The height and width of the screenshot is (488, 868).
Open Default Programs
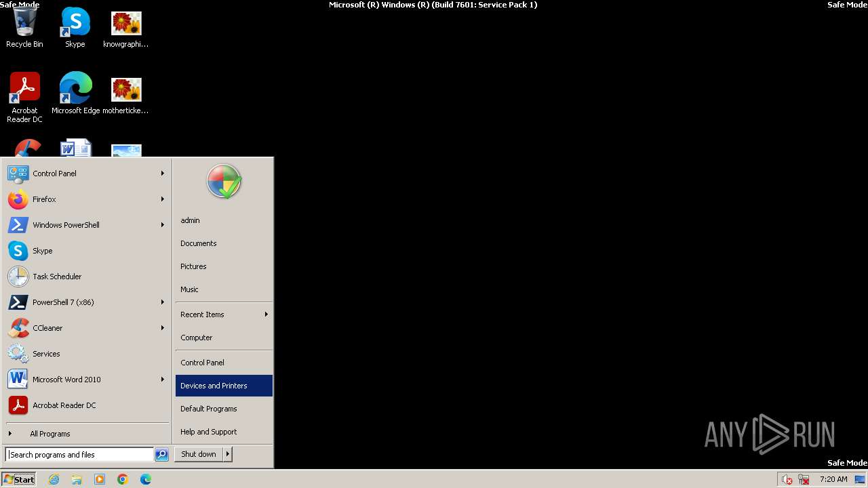[x=224, y=409]
